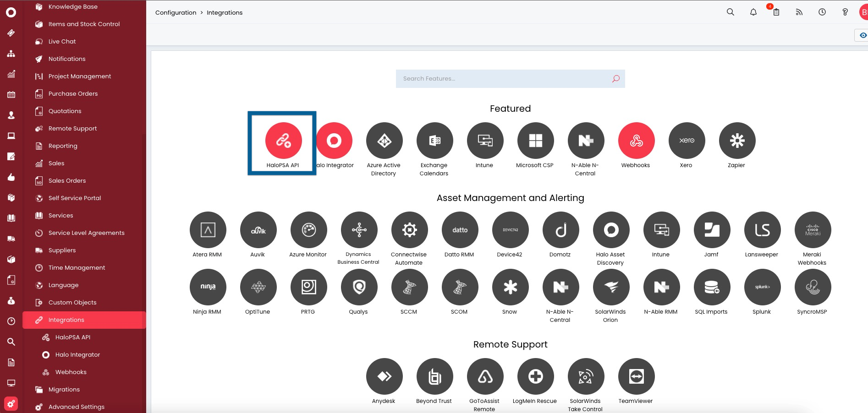Open the N-Able RMM integration
868x413 pixels.
pyautogui.click(x=661, y=287)
